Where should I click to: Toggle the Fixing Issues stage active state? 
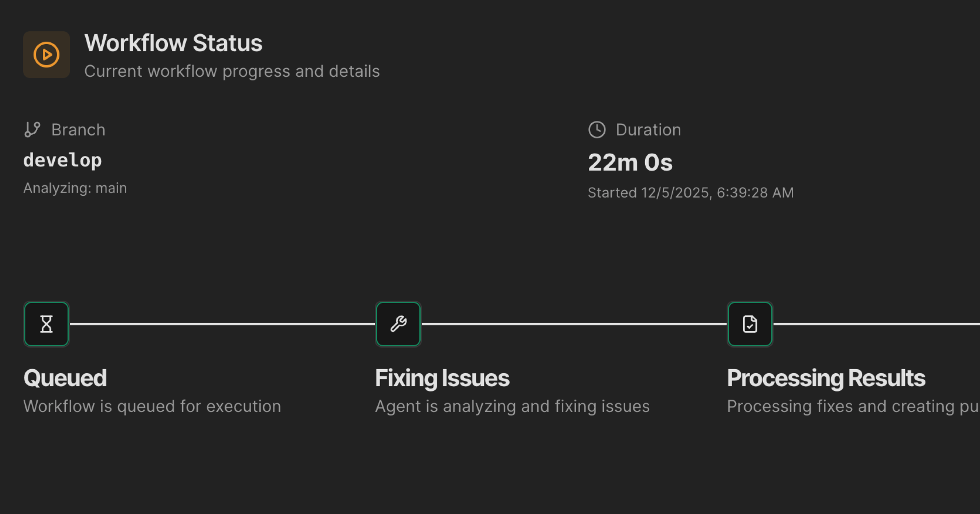pyautogui.click(x=398, y=323)
